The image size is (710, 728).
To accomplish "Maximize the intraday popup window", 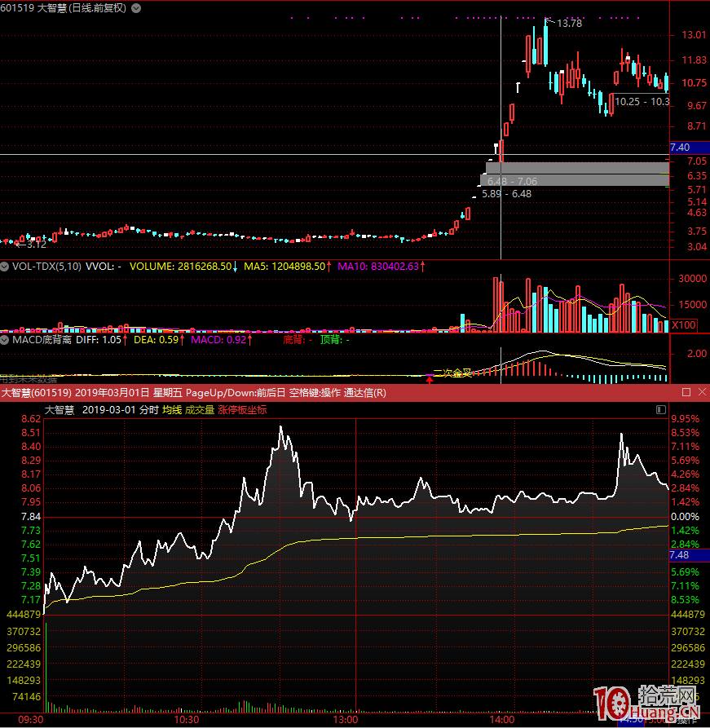I will pos(686,392).
